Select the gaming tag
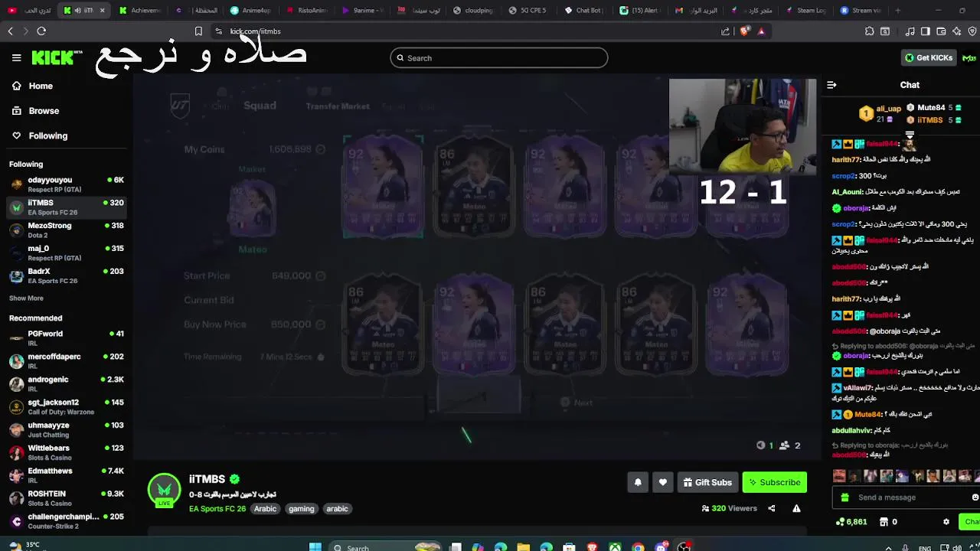980x551 pixels. coord(301,509)
